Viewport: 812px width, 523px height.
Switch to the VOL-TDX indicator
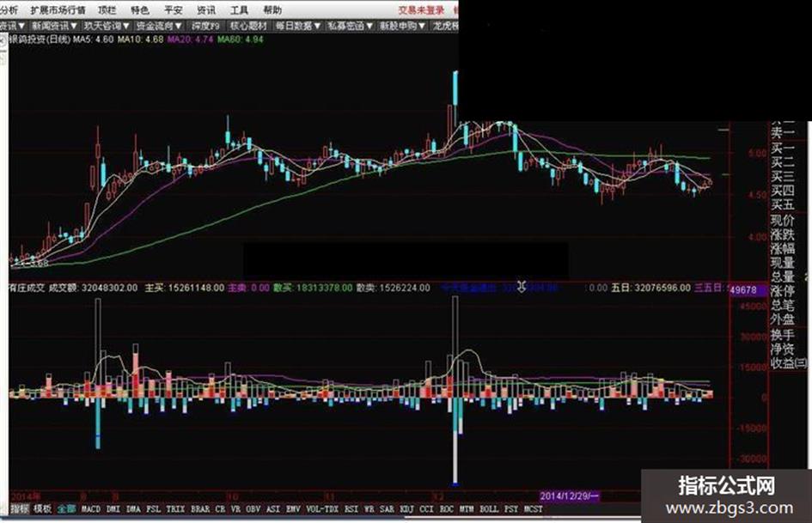tap(322, 509)
